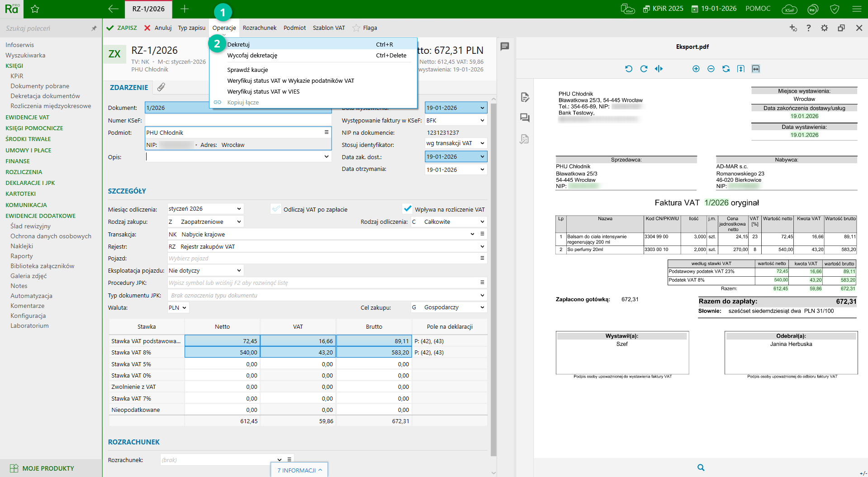
Task: Rotate the PDF preview counterclockwise
Action: [x=629, y=69]
